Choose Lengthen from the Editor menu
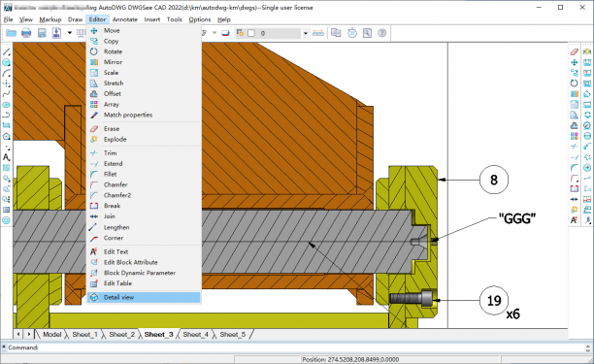 pyautogui.click(x=144, y=227)
